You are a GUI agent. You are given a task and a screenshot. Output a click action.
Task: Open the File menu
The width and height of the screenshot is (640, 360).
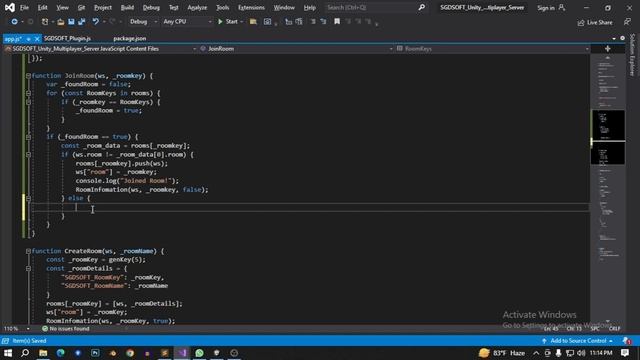coord(24,7)
